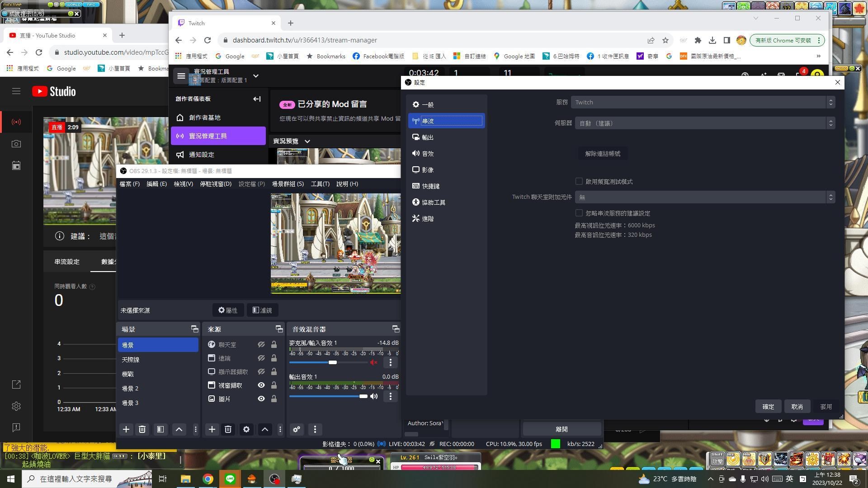Screen dimensions: 868x488
Task: Switch to the 串流設定 tab in YouTube Studio
Action: pyautogui.click(x=66, y=262)
